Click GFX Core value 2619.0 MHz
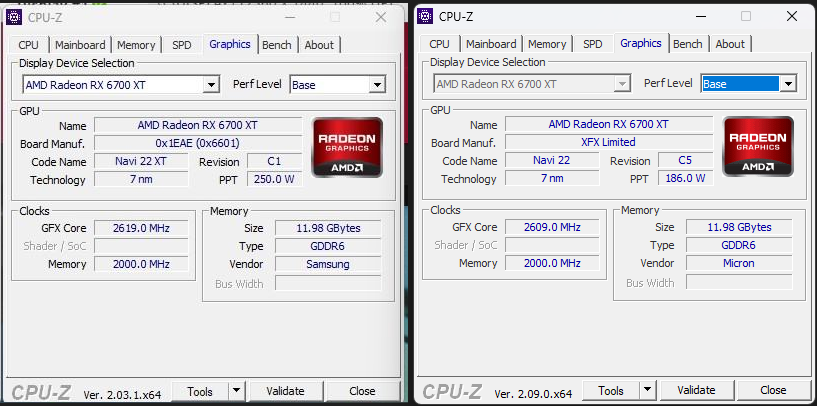The width and height of the screenshot is (817, 406). 141,228
